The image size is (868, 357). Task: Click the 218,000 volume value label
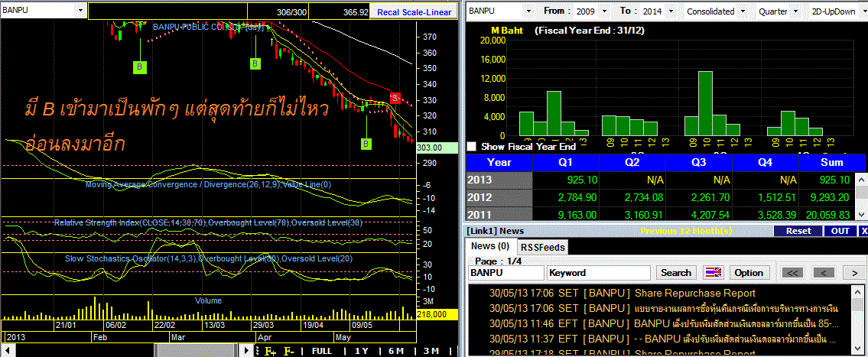(x=435, y=314)
